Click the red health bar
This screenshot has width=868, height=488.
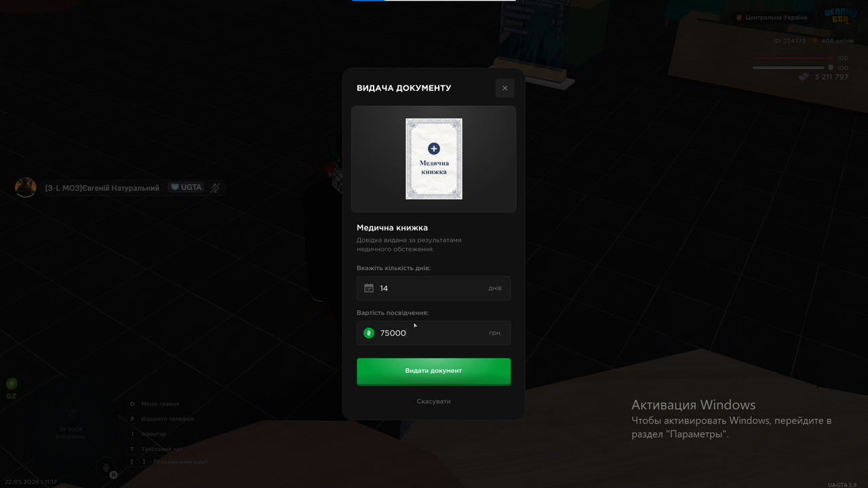tap(789, 58)
